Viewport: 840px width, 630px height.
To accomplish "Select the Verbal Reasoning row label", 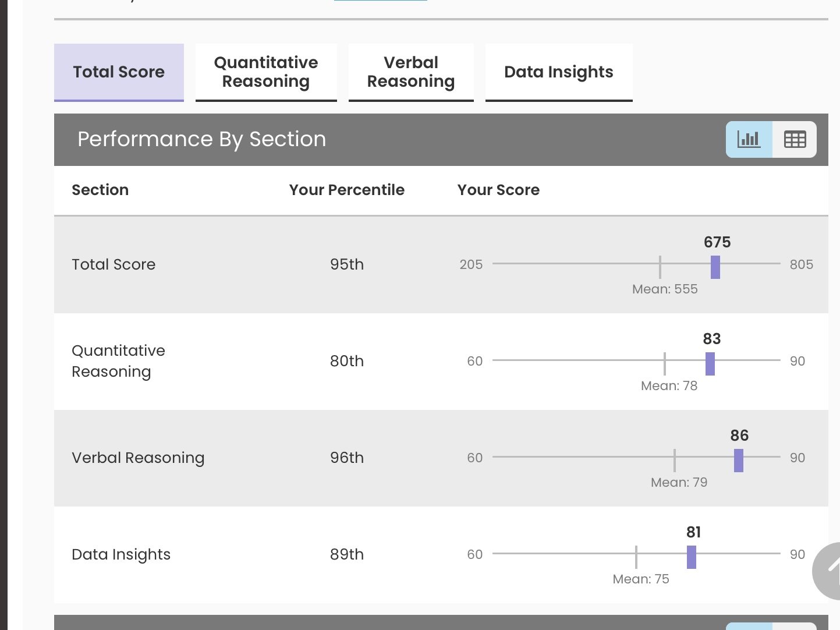I will 138,458.
